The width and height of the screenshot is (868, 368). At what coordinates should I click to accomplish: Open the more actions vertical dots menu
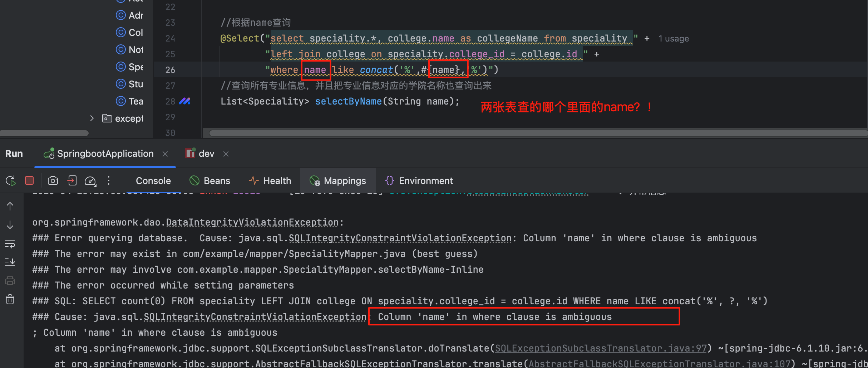(109, 181)
